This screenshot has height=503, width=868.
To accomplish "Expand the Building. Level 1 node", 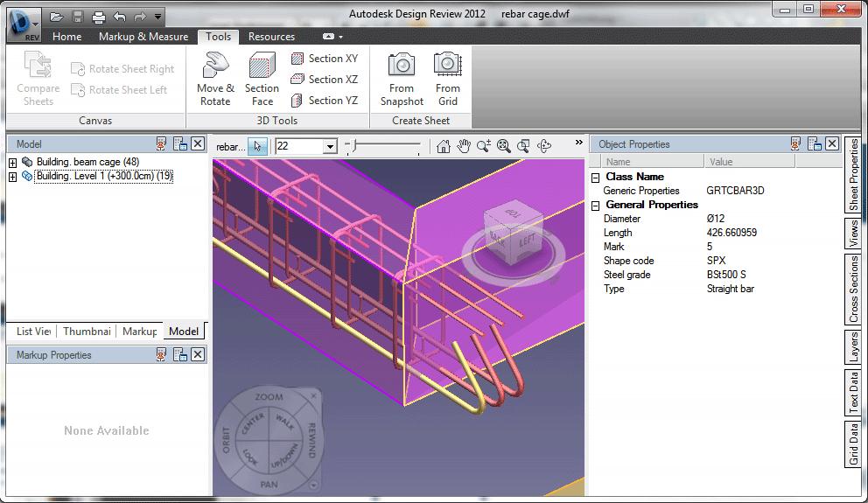I will (13, 177).
